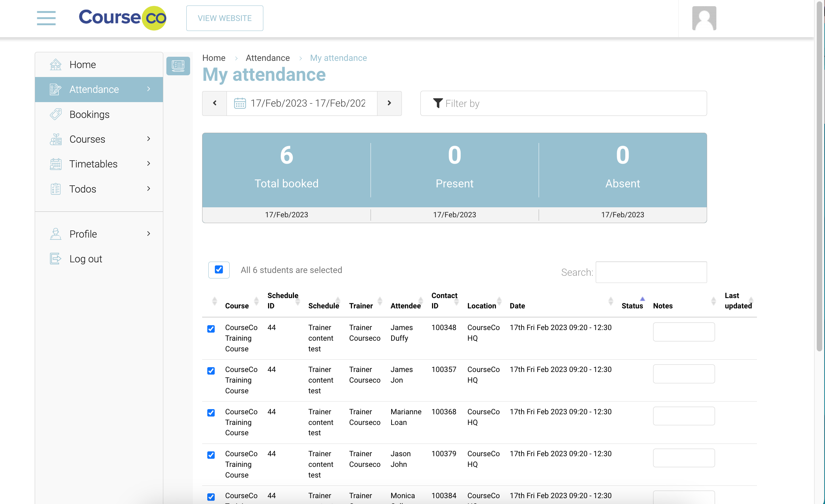Open Todos in the sidebar
825x504 pixels.
82,189
